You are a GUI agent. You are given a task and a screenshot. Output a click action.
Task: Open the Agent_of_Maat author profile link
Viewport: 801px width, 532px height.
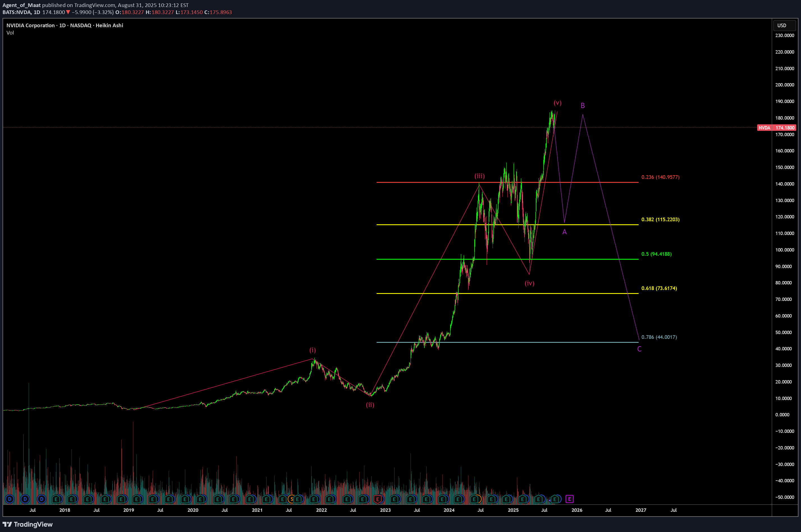[21, 5]
